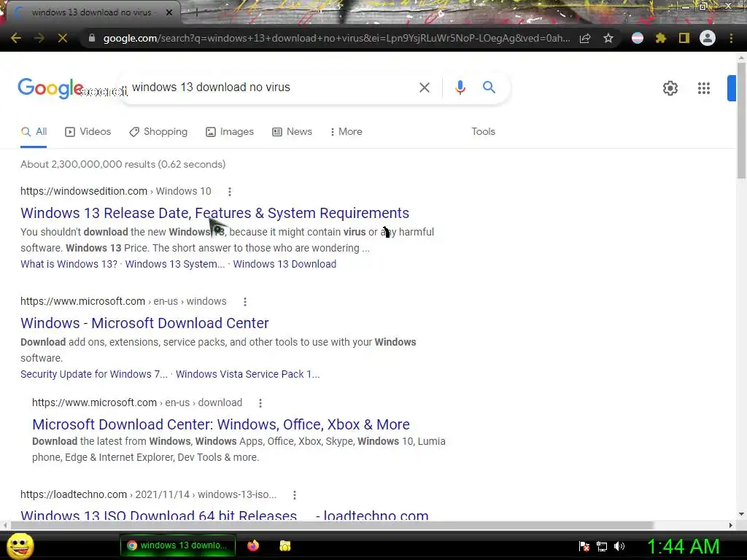Go back using the browser back arrow
The width and height of the screenshot is (747, 560).
point(16,38)
